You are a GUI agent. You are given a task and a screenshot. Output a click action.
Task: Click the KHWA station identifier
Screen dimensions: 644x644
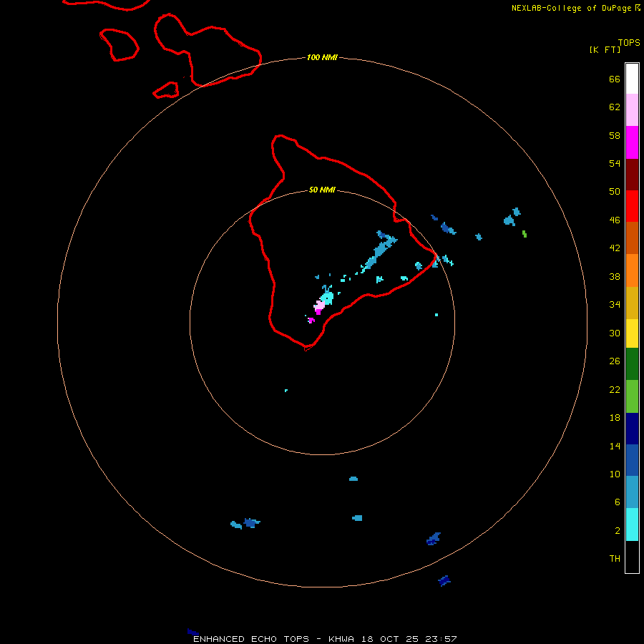pyautogui.click(x=341, y=639)
